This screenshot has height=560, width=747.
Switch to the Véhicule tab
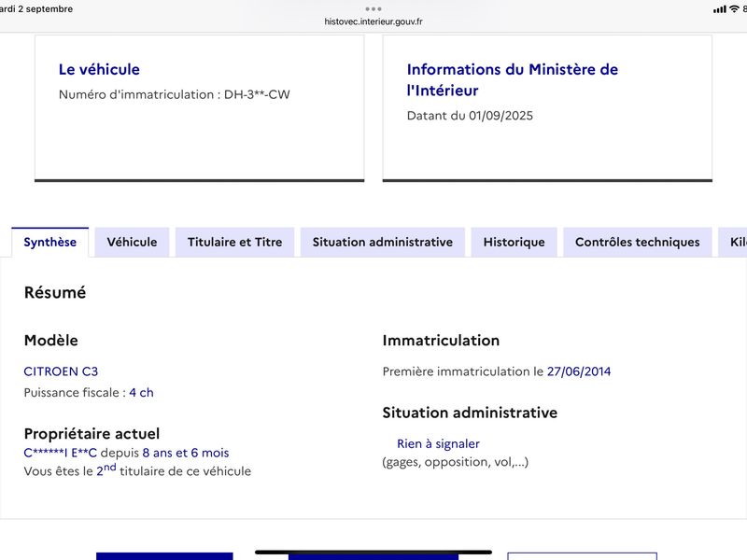(x=132, y=242)
